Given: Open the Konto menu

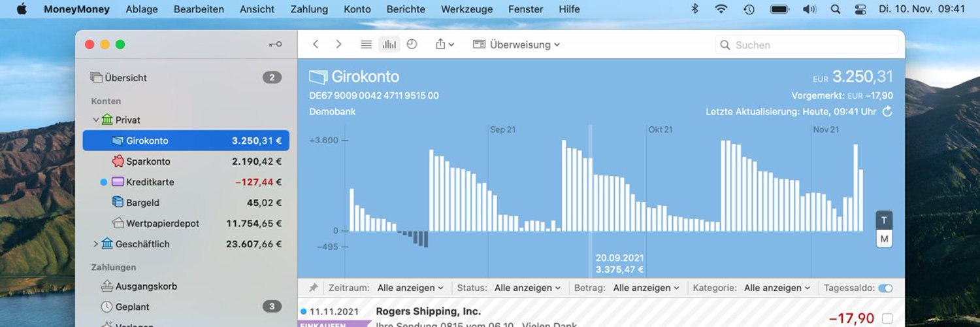Looking at the screenshot, I should [357, 9].
